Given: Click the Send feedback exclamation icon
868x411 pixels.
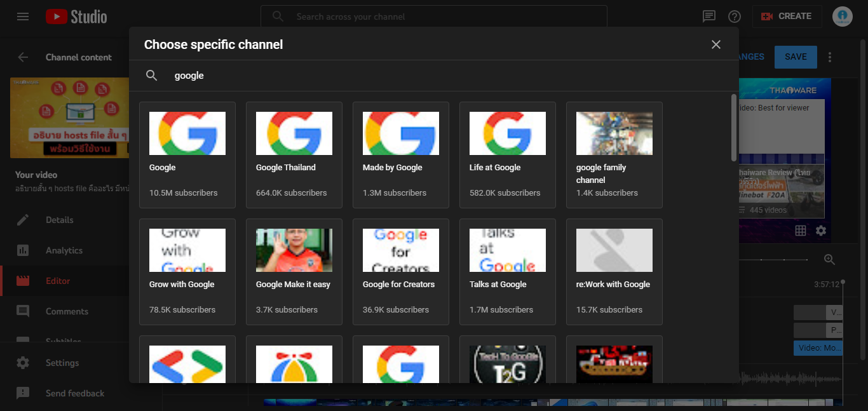Looking at the screenshot, I should point(23,393).
